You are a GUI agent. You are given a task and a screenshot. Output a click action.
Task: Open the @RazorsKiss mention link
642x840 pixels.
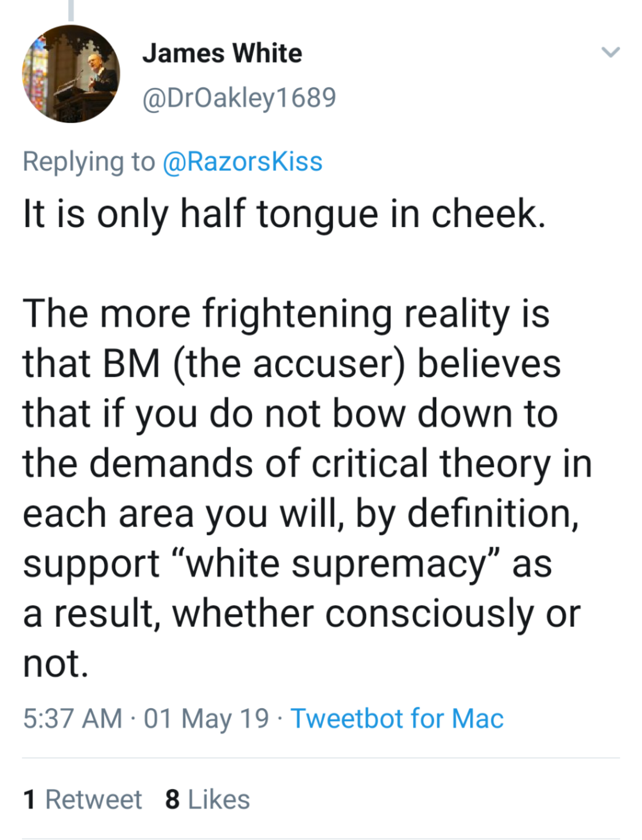[243, 161]
